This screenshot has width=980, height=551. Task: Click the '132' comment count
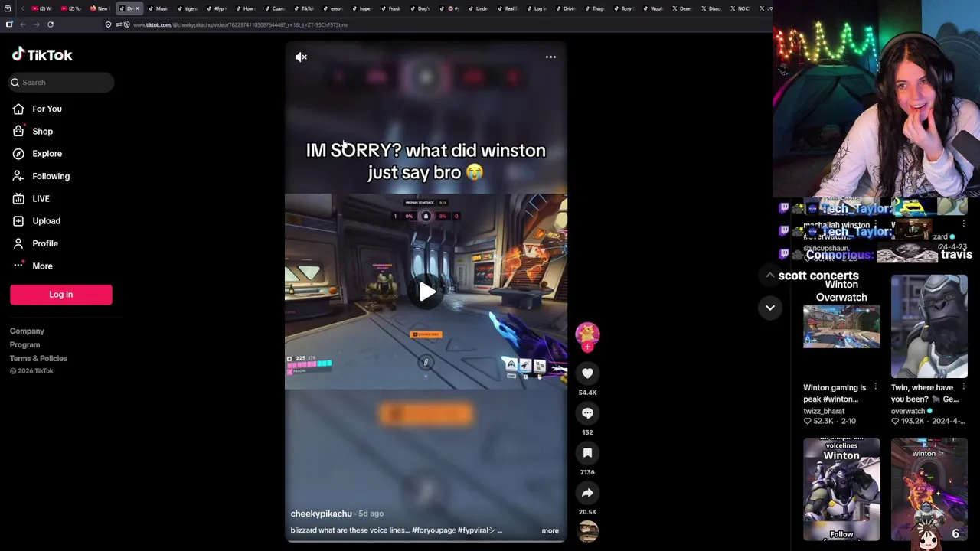point(587,432)
